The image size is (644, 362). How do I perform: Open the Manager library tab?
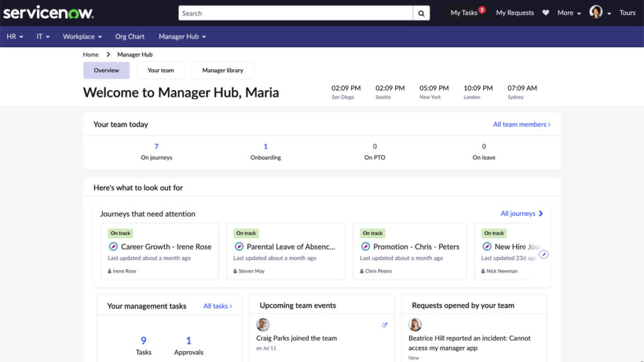[223, 70]
